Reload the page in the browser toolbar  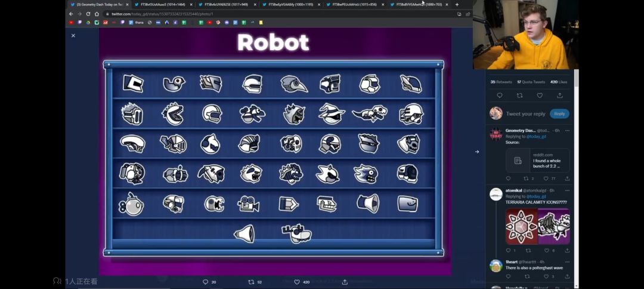coord(88,14)
